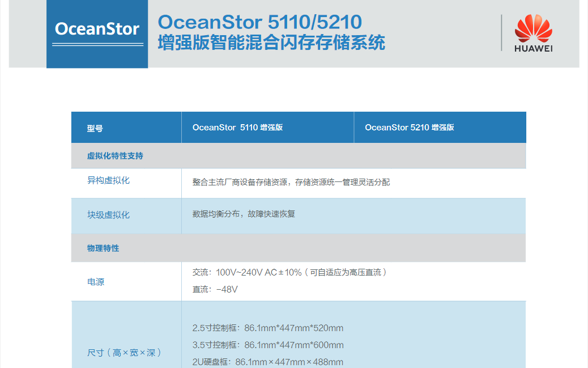Click the OceanStor 5110/5210 title
The height and width of the screenshot is (368, 588).
(259, 22)
